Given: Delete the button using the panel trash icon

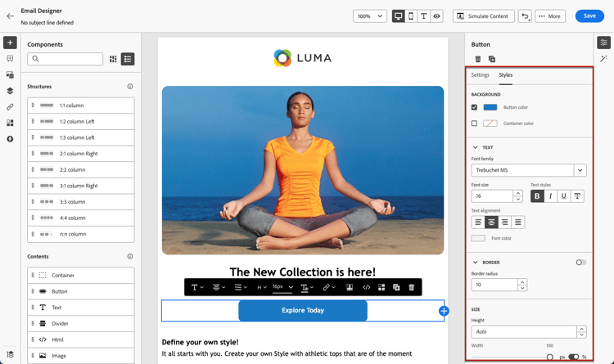Looking at the screenshot, I should click(x=478, y=59).
